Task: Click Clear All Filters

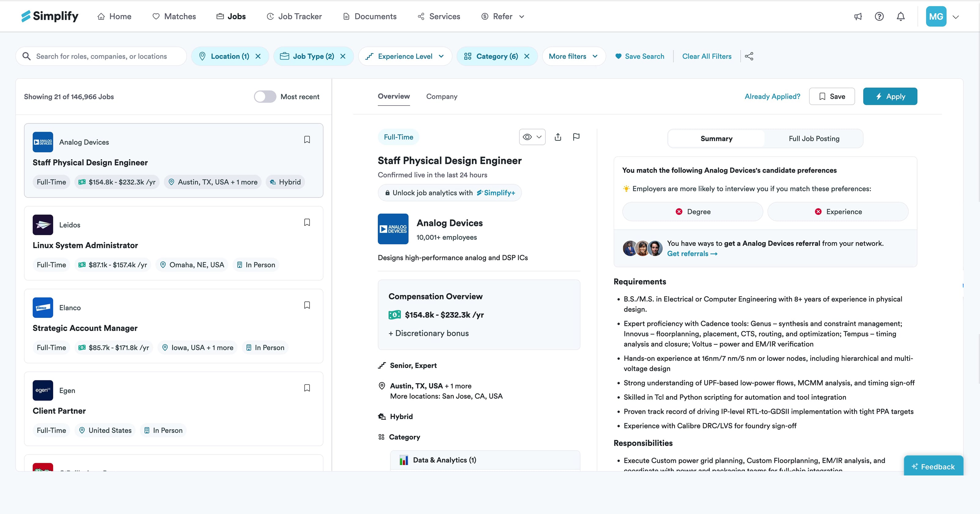Action: point(707,56)
